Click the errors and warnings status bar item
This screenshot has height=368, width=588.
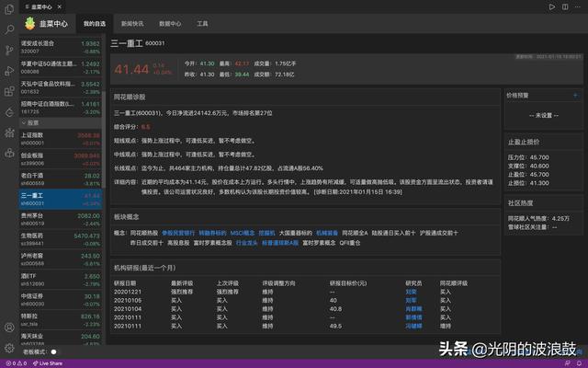(17, 363)
